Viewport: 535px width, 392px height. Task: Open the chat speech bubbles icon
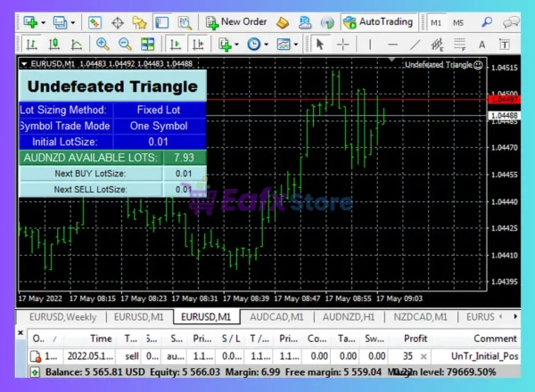pos(511,23)
